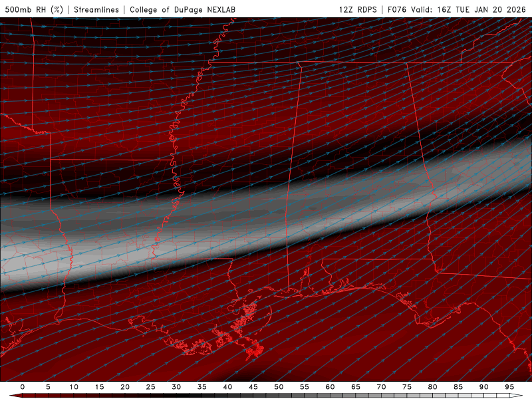Click the '90' color scale label
Screen dimensions: 532x399
[484, 387]
